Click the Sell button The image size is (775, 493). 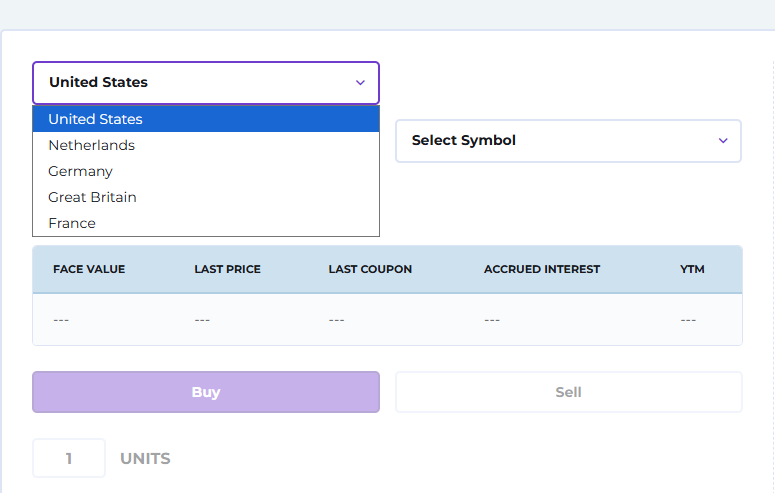[x=568, y=392]
